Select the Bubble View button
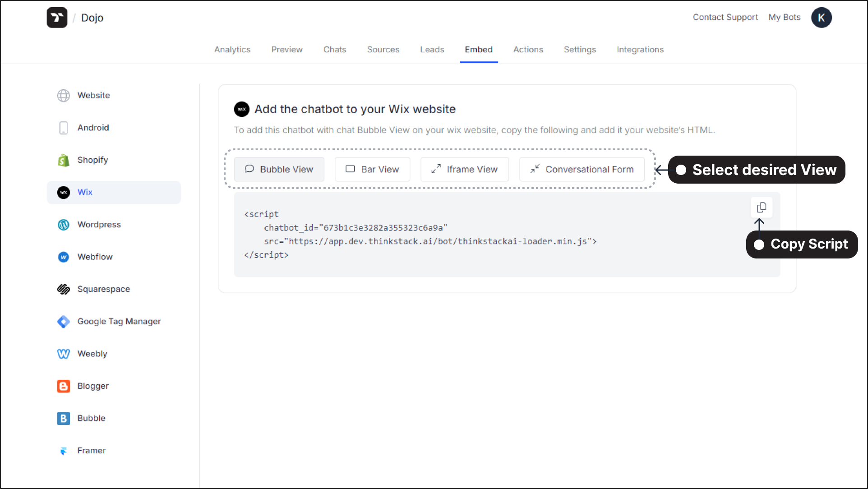This screenshot has width=868, height=489. (279, 170)
